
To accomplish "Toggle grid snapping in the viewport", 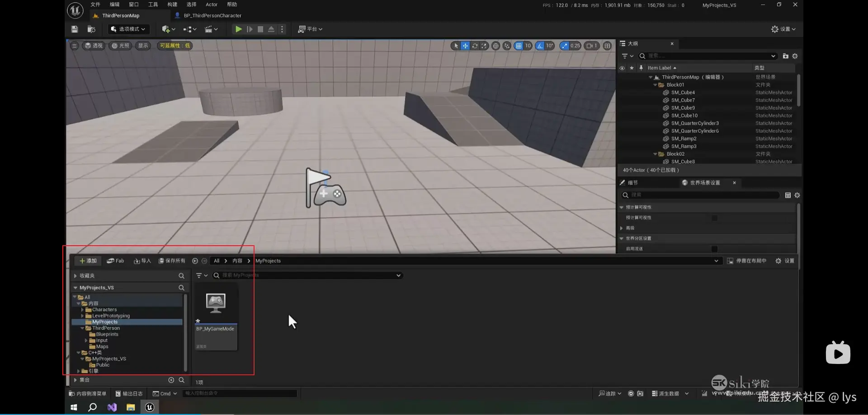I will click(519, 46).
